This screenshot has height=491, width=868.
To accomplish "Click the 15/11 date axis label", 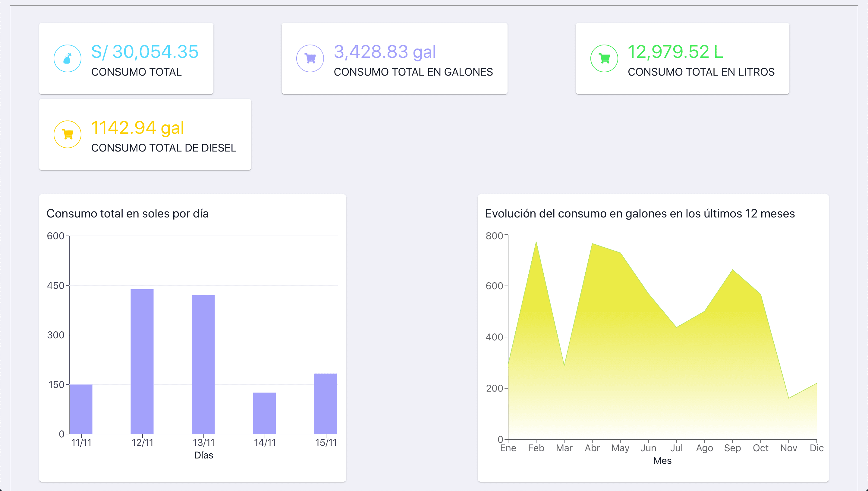I will [326, 443].
